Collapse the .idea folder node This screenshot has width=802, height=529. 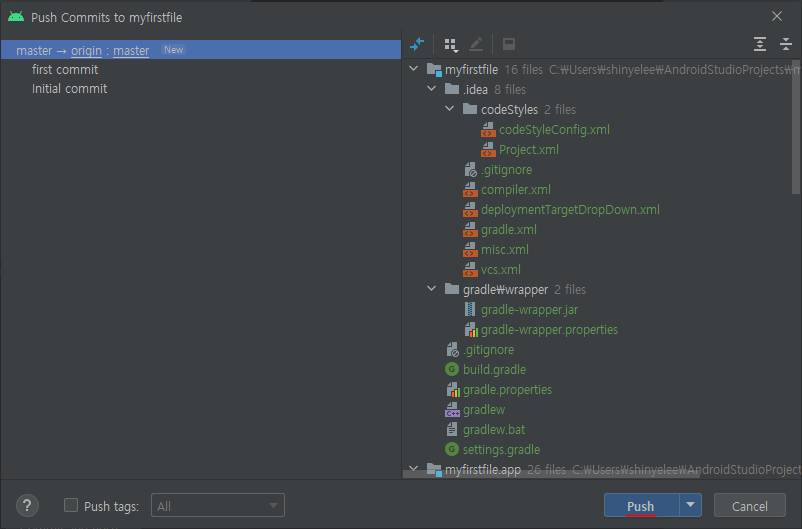(x=432, y=89)
